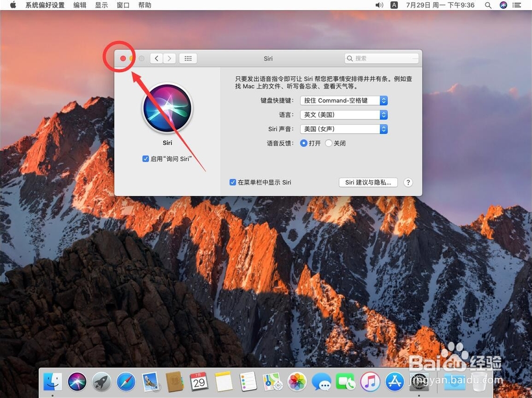The image size is (532, 398).
Task: Go back with left chevron button
Action: tap(156, 58)
